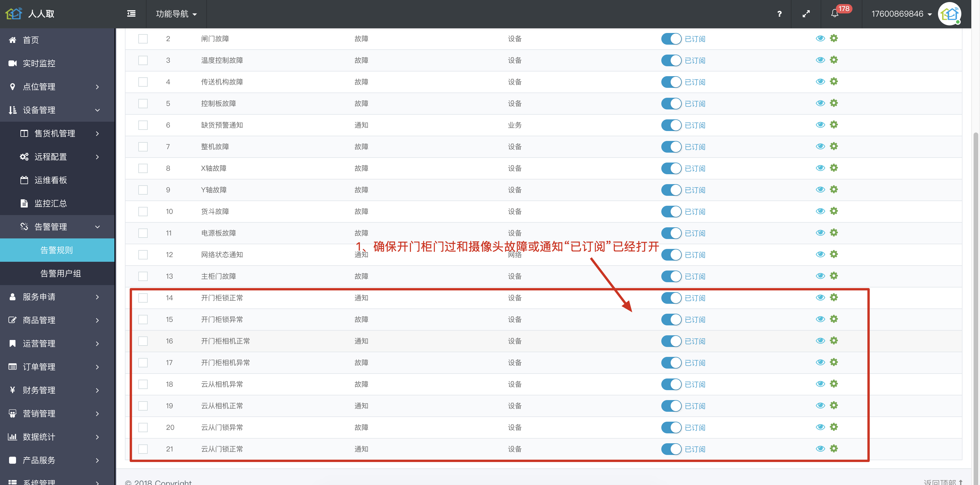980x485 pixels.
Task: Collapse the 告警管理 section
Action: (57, 227)
